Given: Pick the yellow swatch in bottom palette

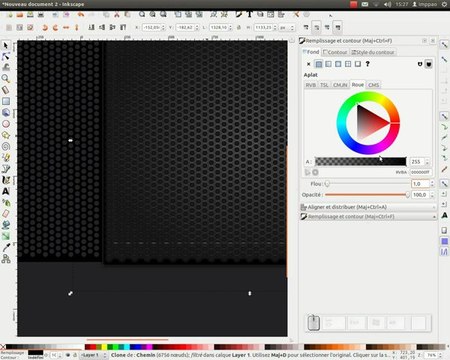Looking at the screenshot, I should click(104, 347).
